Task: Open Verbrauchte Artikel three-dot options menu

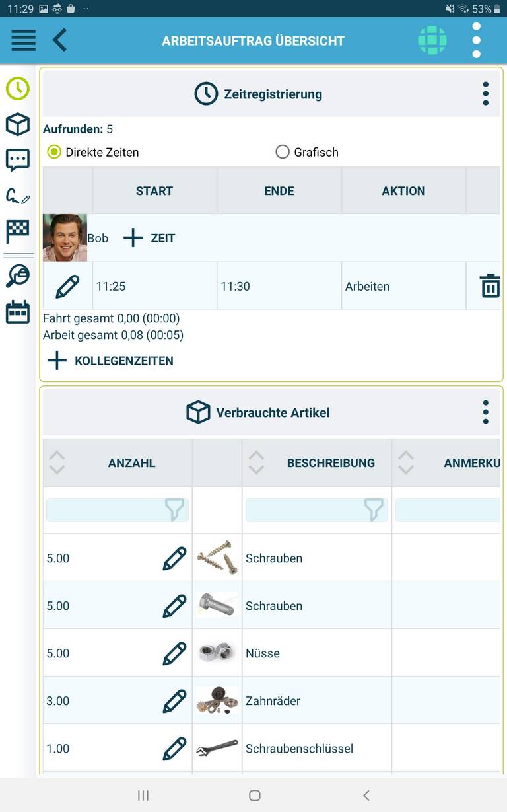Action: point(485,412)
